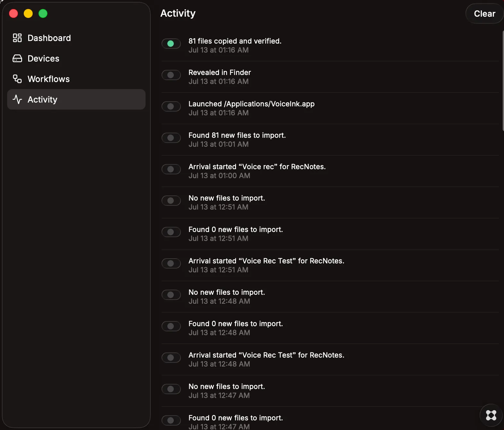Click the Activity heading at the top of the log
The height and width of the screenshot is (430, 504).
[x=178, y=13]
